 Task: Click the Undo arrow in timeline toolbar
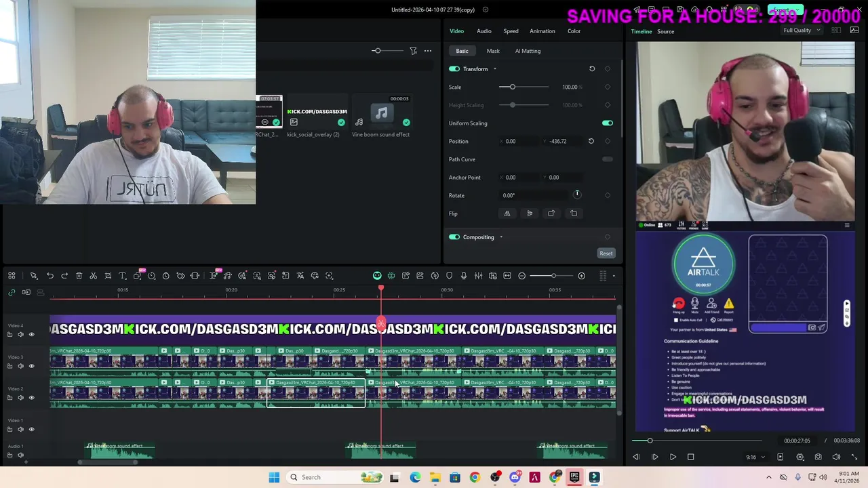tap(50, 276)
